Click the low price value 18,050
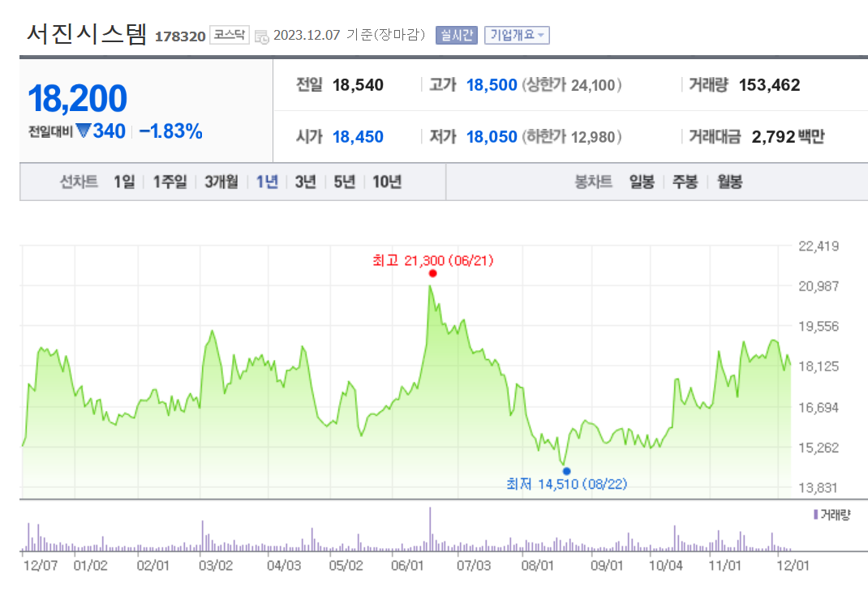This screenshot has height=595, width=868. tap(492, 136)
